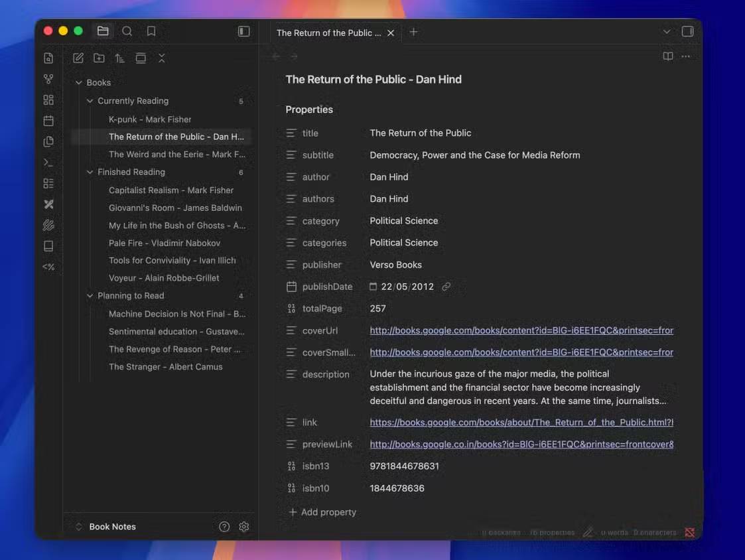Open the graph view from ribbon
The height and width of the screenshot is (560, 745).
point(48,79)
